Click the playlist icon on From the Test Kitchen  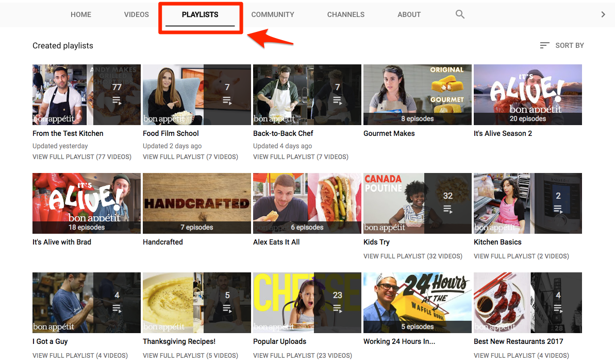tap(117, 101)
